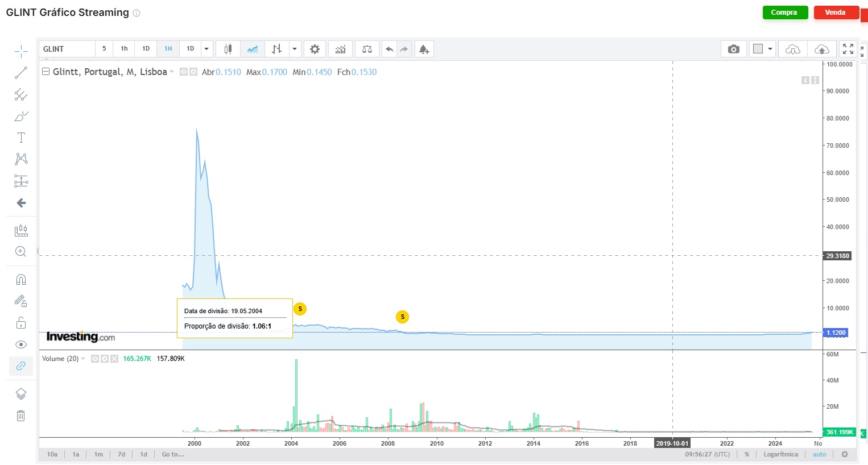868x465 pixels.
Task: Click the compare scales icon
Action: pyautogui.click(x=367, y=49)
